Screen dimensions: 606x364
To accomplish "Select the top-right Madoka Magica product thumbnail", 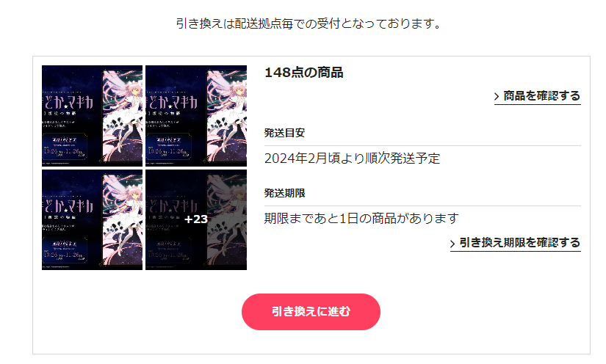I will [x=196, y=116].
